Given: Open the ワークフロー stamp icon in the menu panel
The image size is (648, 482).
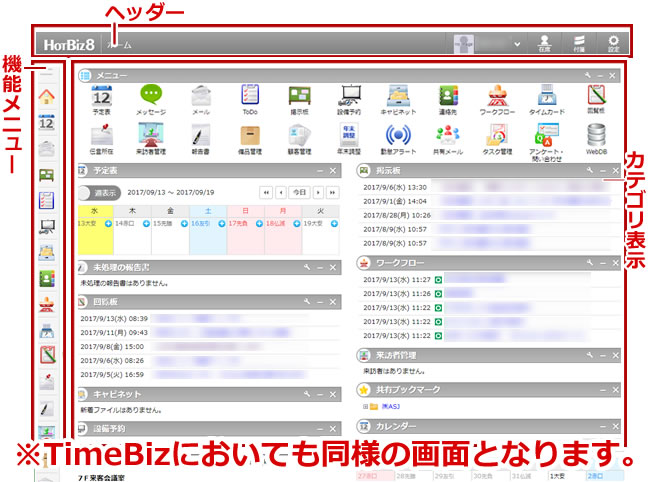Looking at the screenshot, I should pyautogui.click(x=497, y=95).
